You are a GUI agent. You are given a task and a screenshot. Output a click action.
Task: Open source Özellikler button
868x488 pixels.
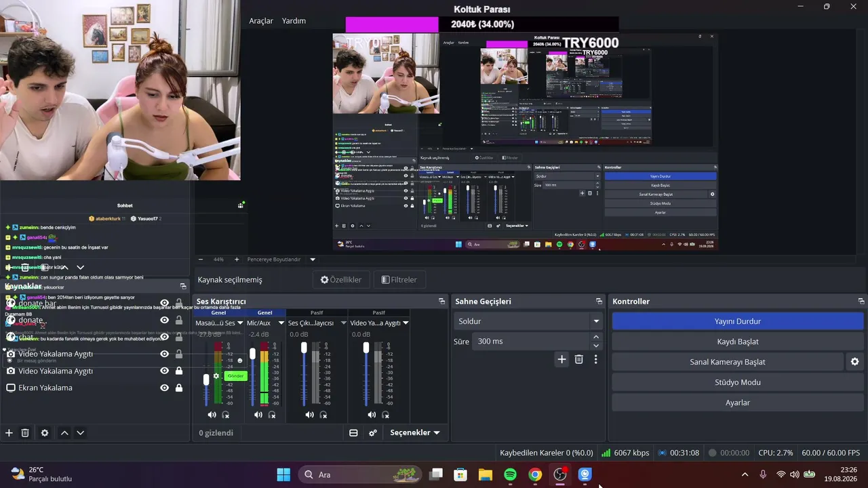[341, 279]
